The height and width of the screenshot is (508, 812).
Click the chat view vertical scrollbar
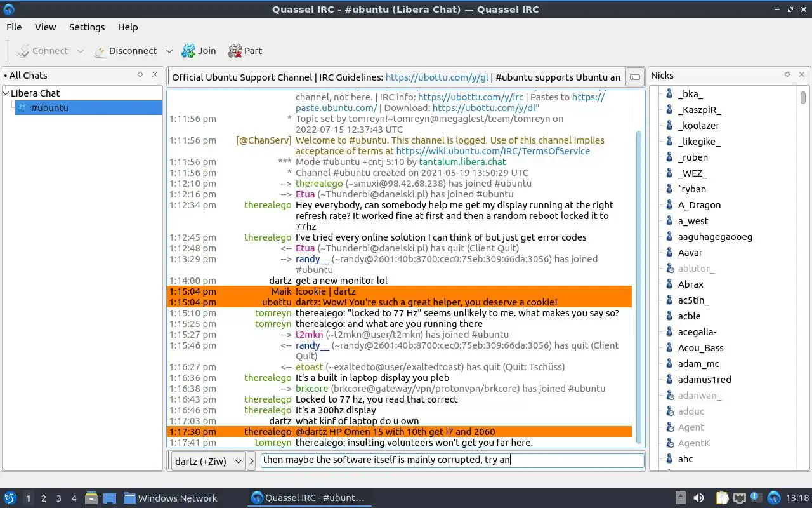[x=638, y=286]
